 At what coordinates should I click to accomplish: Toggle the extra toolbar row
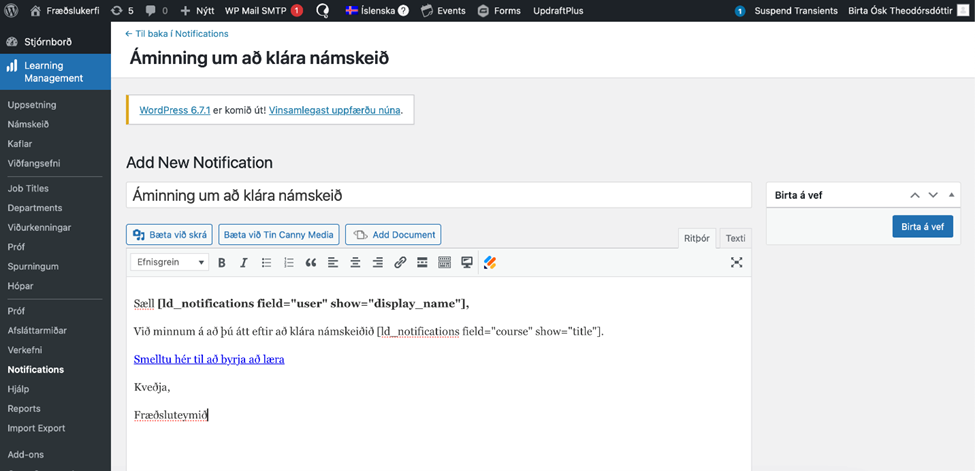444,263
